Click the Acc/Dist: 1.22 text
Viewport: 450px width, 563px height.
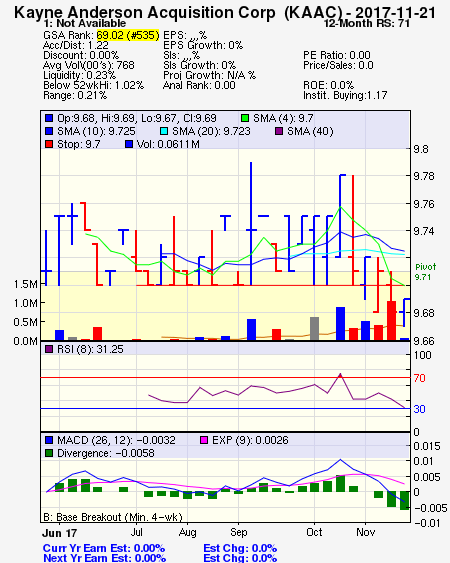pos(76,45)
